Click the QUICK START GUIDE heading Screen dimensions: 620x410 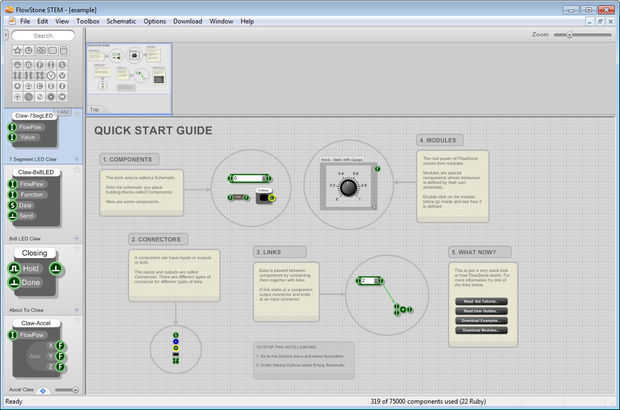coord(153,131)
